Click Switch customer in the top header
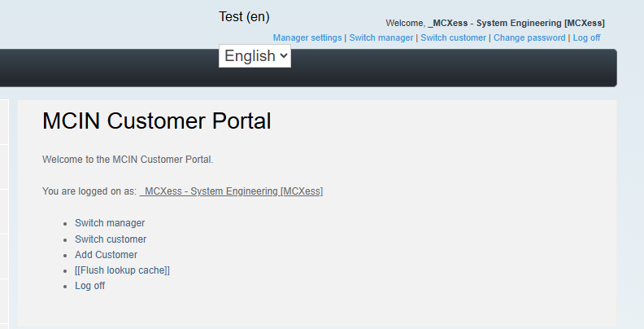 [453, 37]
